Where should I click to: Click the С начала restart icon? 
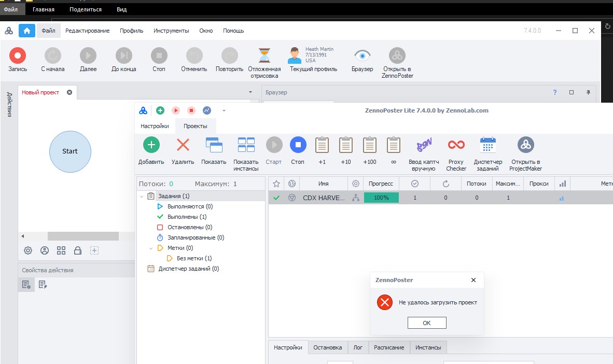pos(53,55)
